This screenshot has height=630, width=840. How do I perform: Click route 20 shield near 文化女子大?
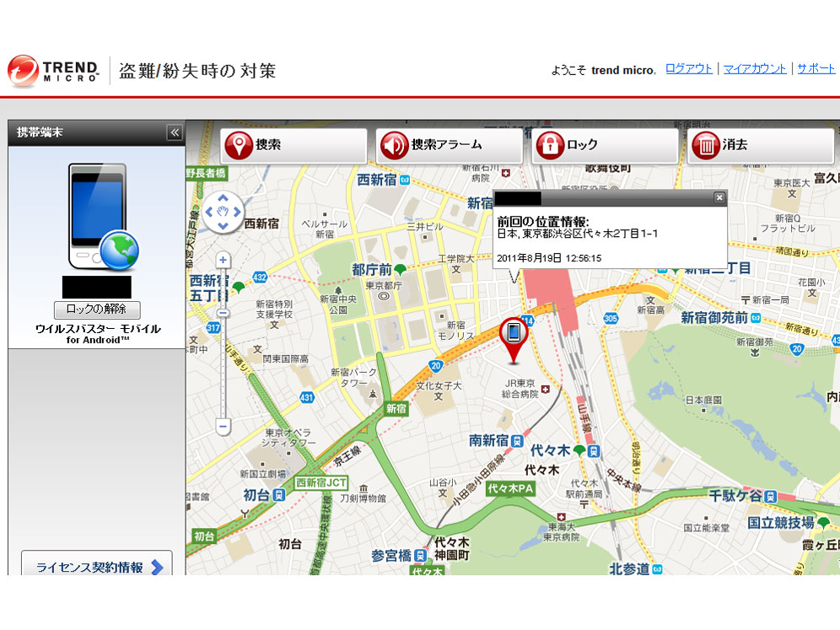coord(435,366)
